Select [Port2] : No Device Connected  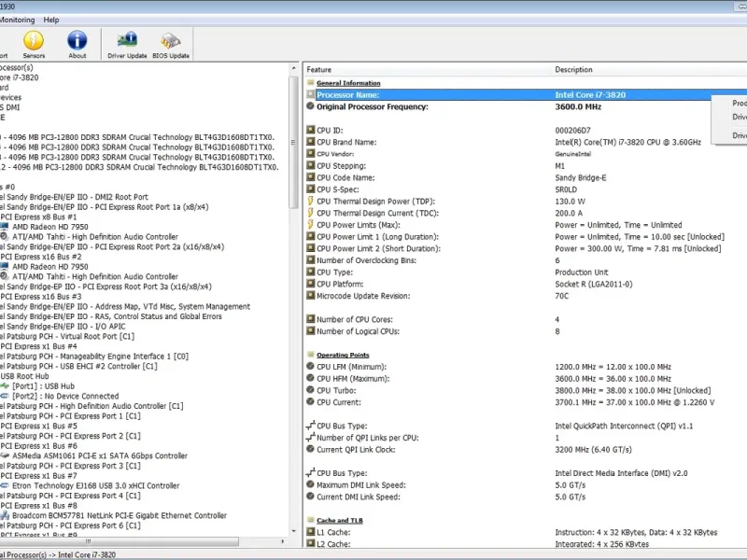tap(65, 396)
